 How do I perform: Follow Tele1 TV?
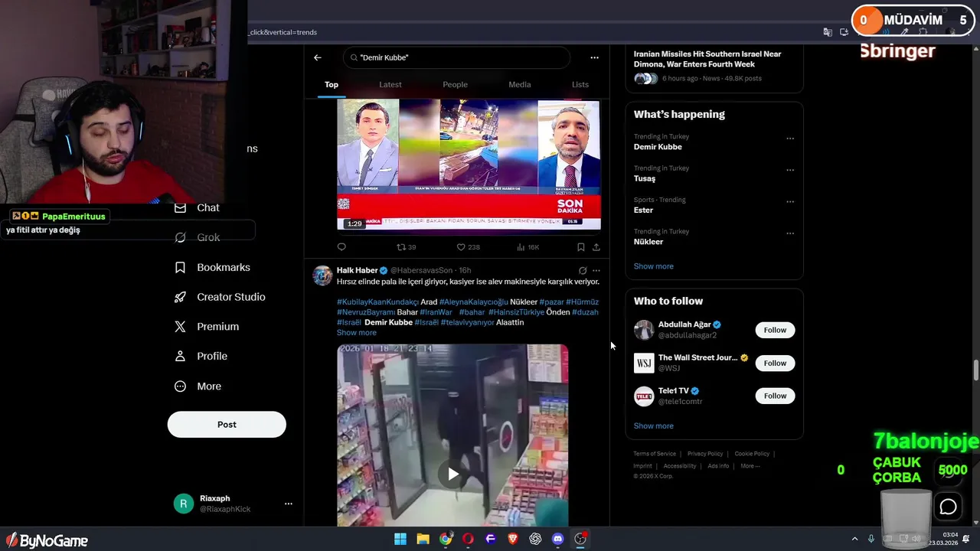click(x=775, y=396)
